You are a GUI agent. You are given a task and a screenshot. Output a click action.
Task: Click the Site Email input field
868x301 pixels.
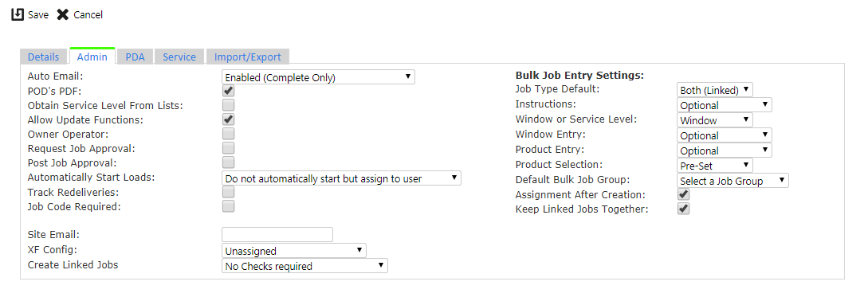(277, 235)
